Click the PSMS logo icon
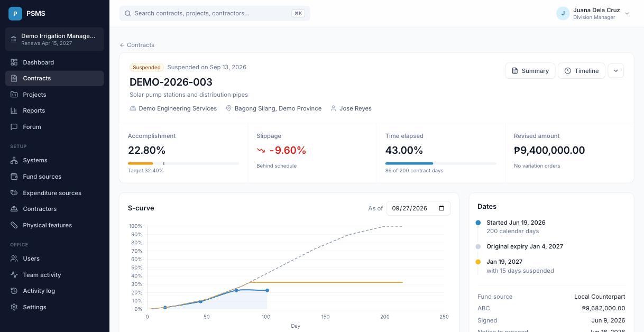 tap(15, 13)
